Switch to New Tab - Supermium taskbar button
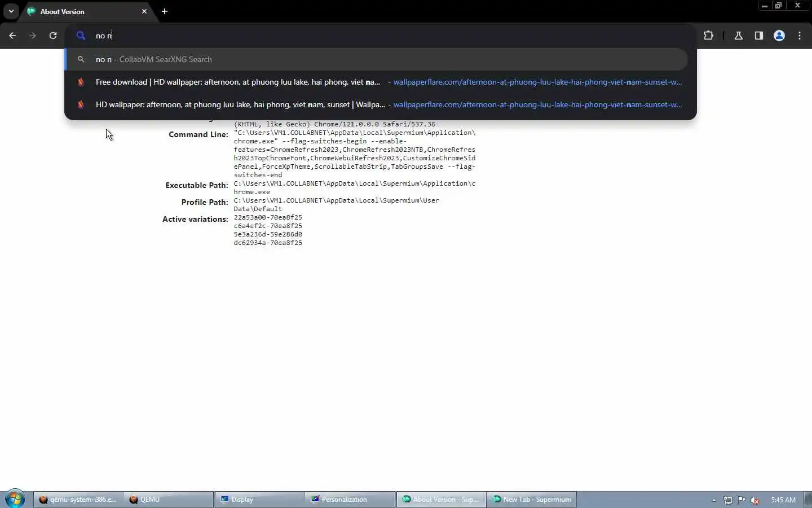 531,500
